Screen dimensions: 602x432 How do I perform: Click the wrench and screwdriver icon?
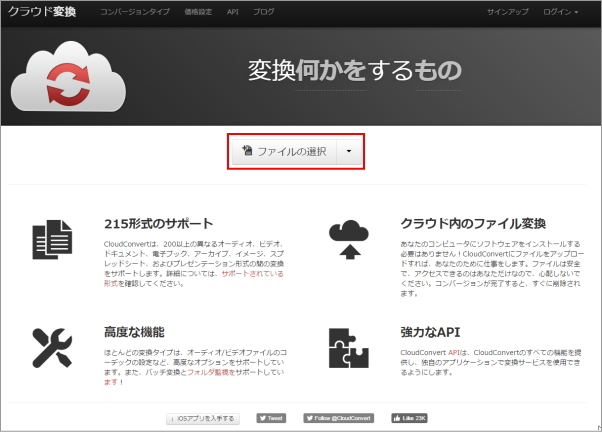(52, 347)
